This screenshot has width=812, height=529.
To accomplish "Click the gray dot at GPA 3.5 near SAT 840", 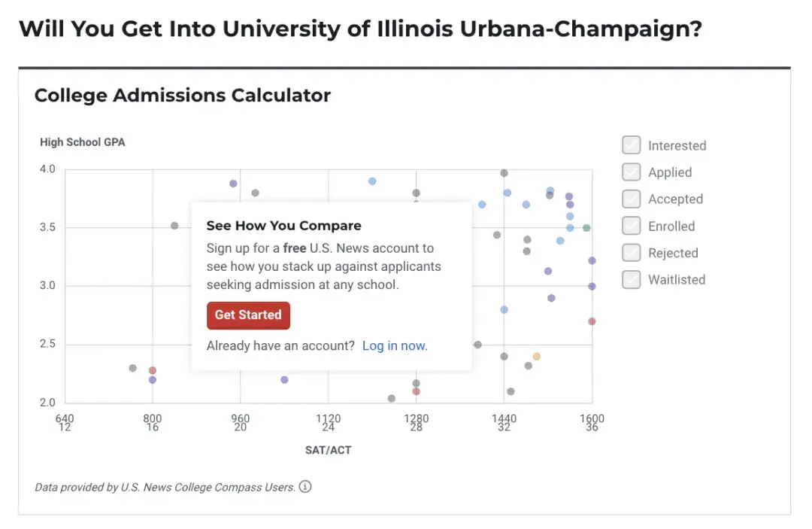I will tap(174, 226).
